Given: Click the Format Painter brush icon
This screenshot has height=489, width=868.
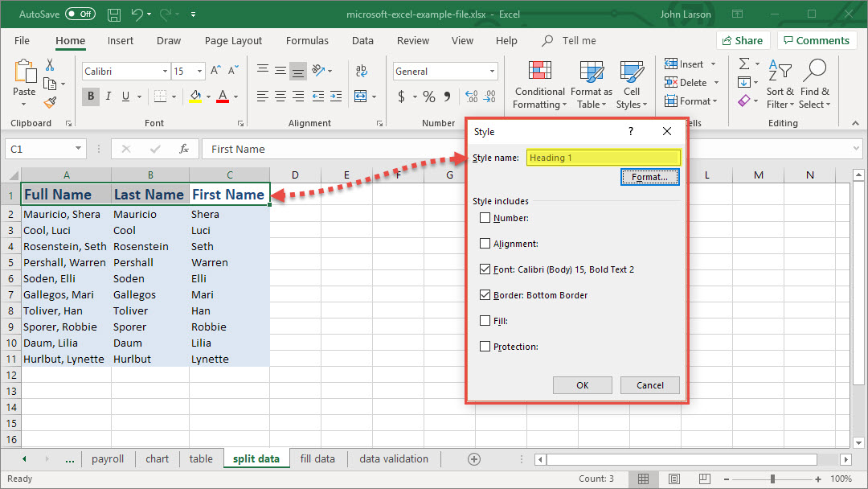Looking at the screenshot, I should pyautogui.click(x=50, y=103).
